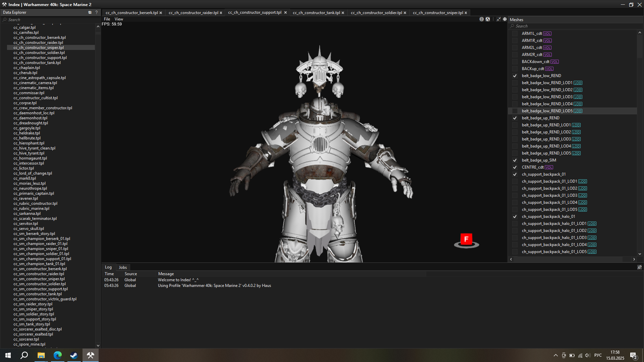
Task: Click Data Explorer scroll down arrow
Action: 98,345
